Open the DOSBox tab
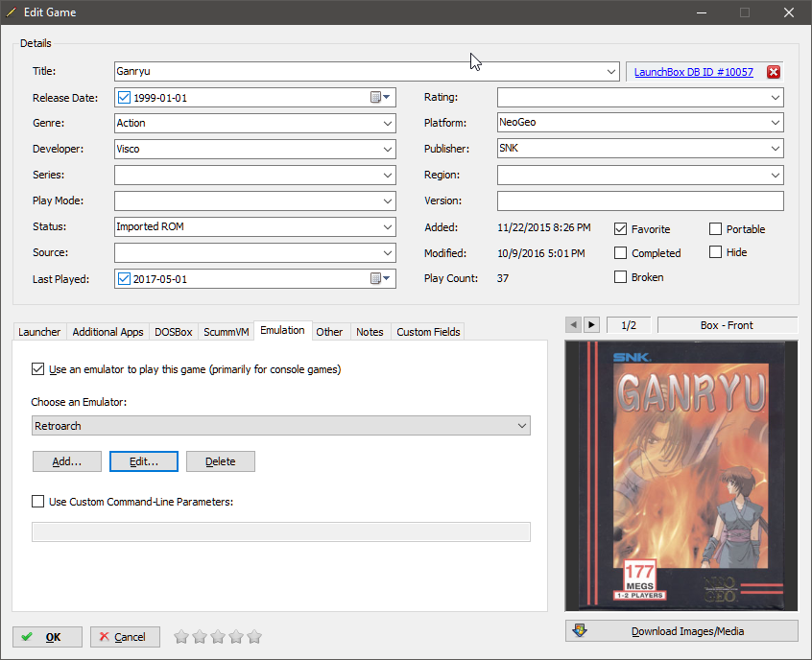812x660 pixels. 174,332
